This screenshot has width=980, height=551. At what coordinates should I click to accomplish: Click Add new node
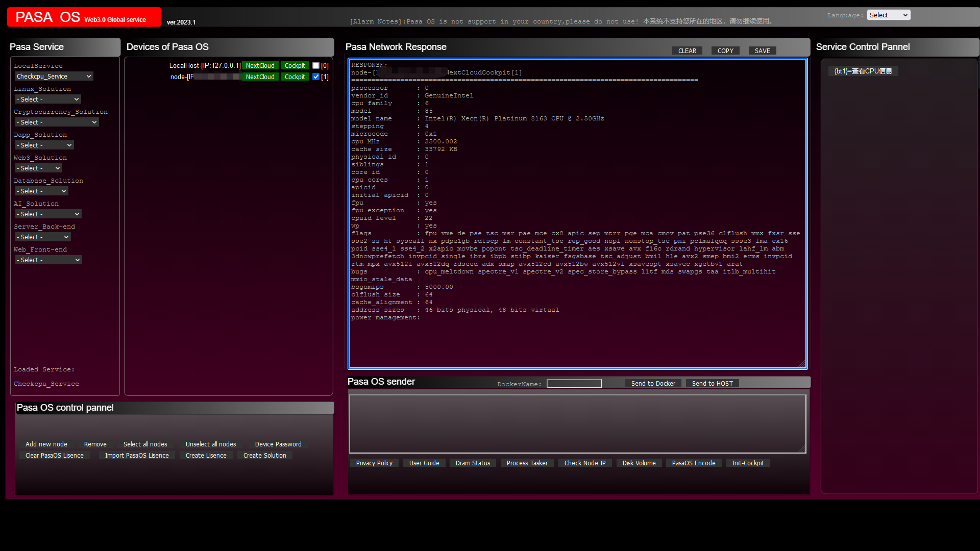click(x=46, y=444)
